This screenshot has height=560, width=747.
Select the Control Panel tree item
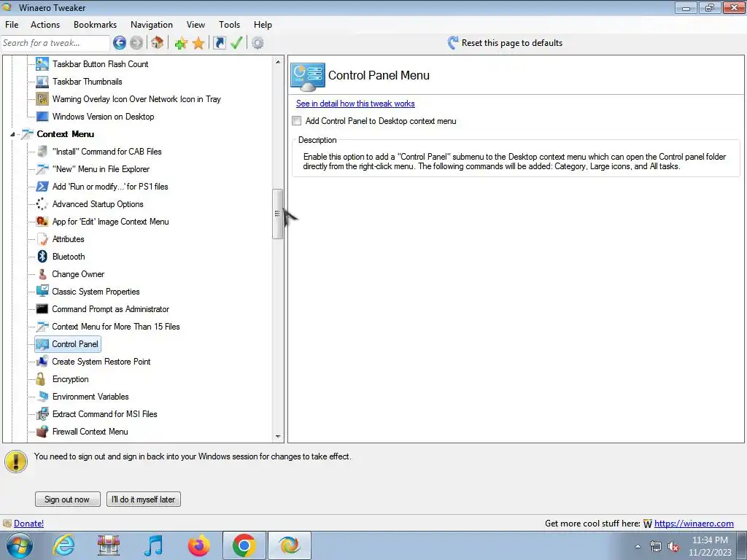click(75, 344)
